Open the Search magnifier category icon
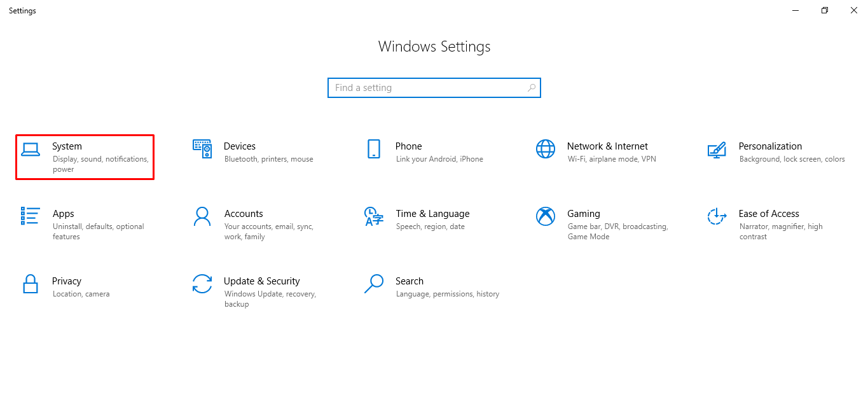 pyautogui.click(x=374, y=284)
